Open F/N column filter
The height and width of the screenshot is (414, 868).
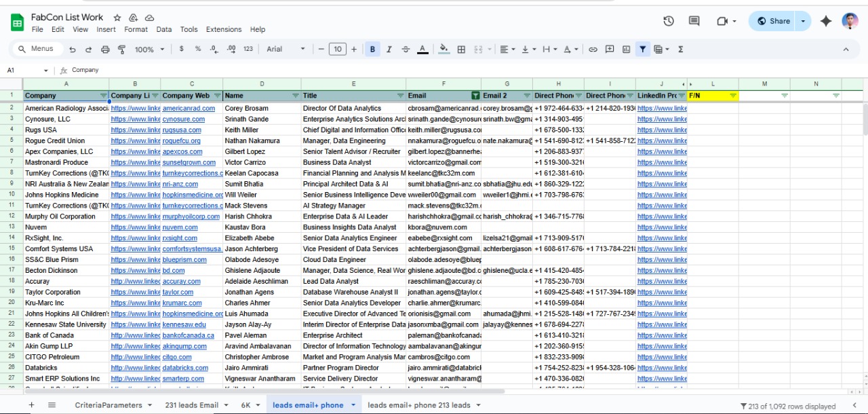[733, 96]
